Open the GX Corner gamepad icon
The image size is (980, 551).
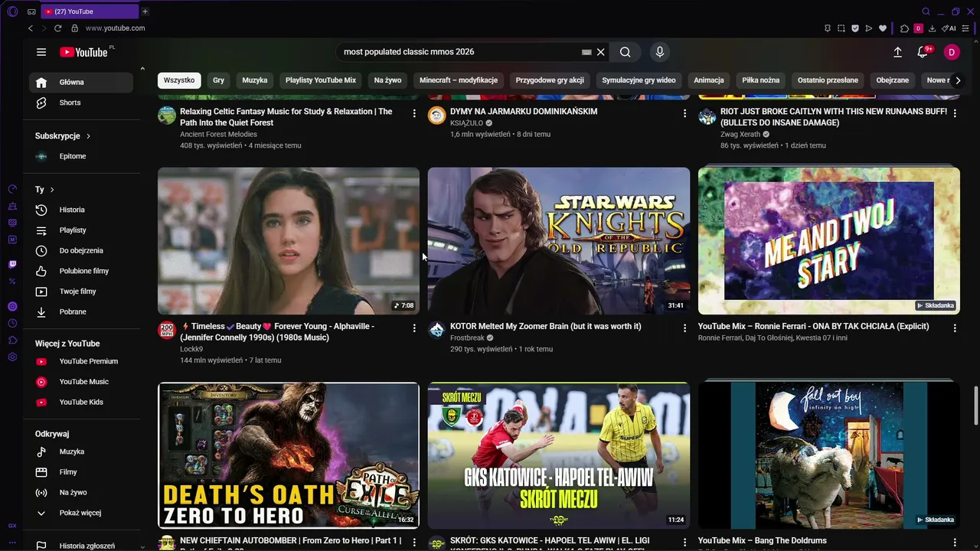tap(31, 11)
